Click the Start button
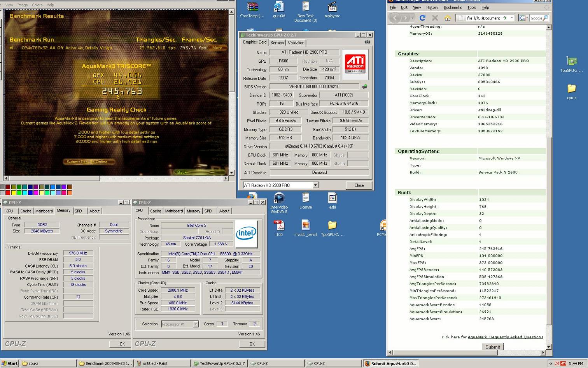Image resolution: width=588 pixels, height=368 pixels. coord(10,363)
